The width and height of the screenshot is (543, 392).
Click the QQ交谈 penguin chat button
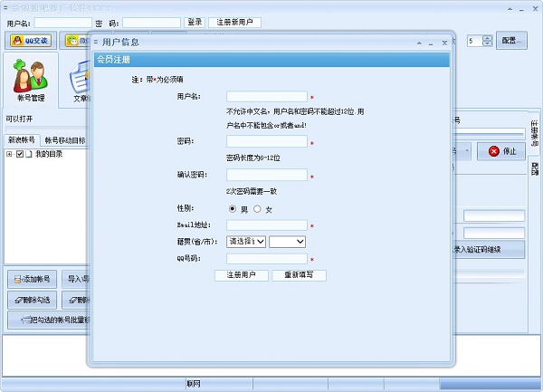coord(30,41)
